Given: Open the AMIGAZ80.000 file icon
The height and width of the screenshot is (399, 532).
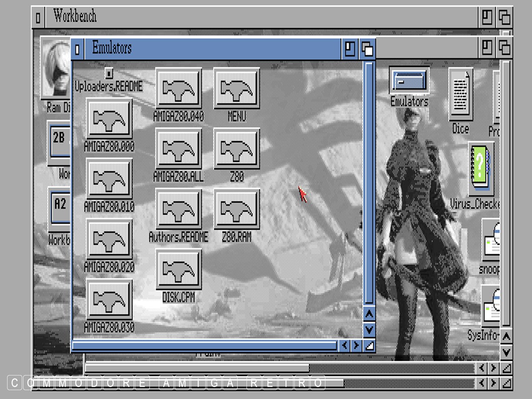Looking at the screenshot, I should point(109,118).
